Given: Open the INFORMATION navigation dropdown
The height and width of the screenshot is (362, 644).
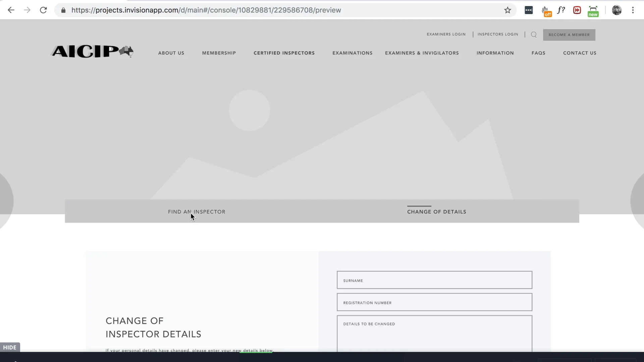Looking at the screenshot, I should (495, 53).
